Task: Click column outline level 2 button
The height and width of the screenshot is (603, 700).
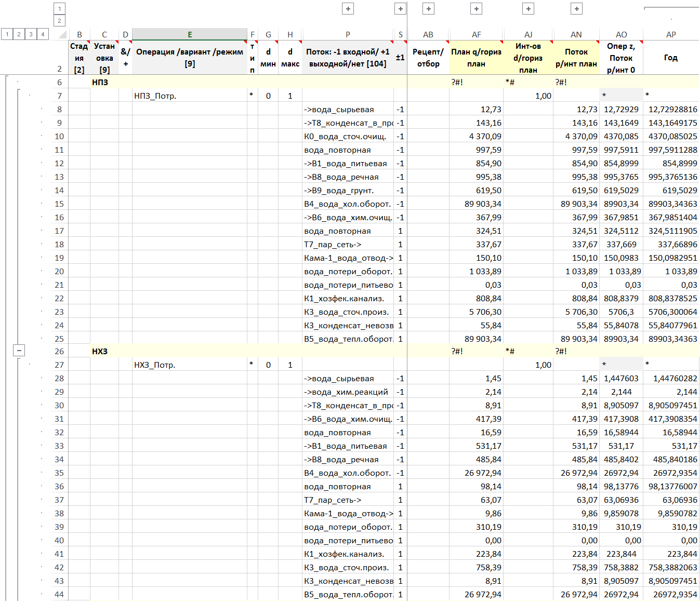Action: pos(59,21)
